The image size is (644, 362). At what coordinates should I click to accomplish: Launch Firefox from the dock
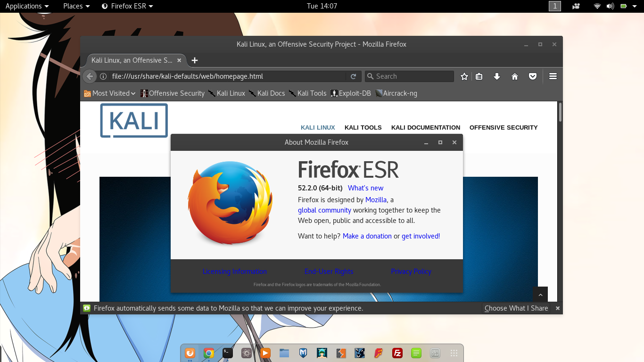[190, 353]
